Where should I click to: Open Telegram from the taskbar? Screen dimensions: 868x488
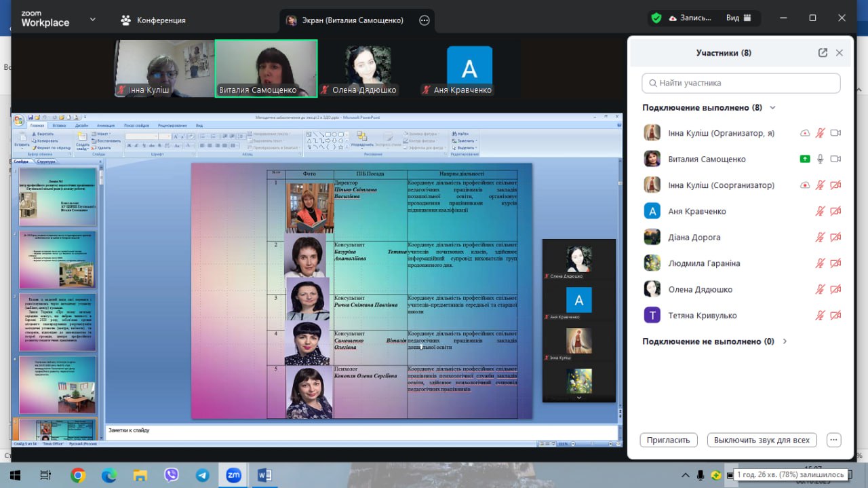(203, 476)
